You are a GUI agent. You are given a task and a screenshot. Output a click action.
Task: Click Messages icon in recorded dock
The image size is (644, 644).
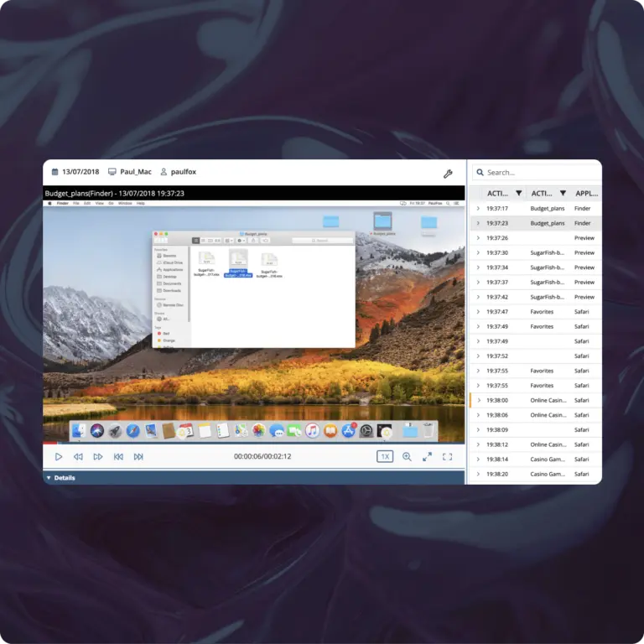[277, 431]
